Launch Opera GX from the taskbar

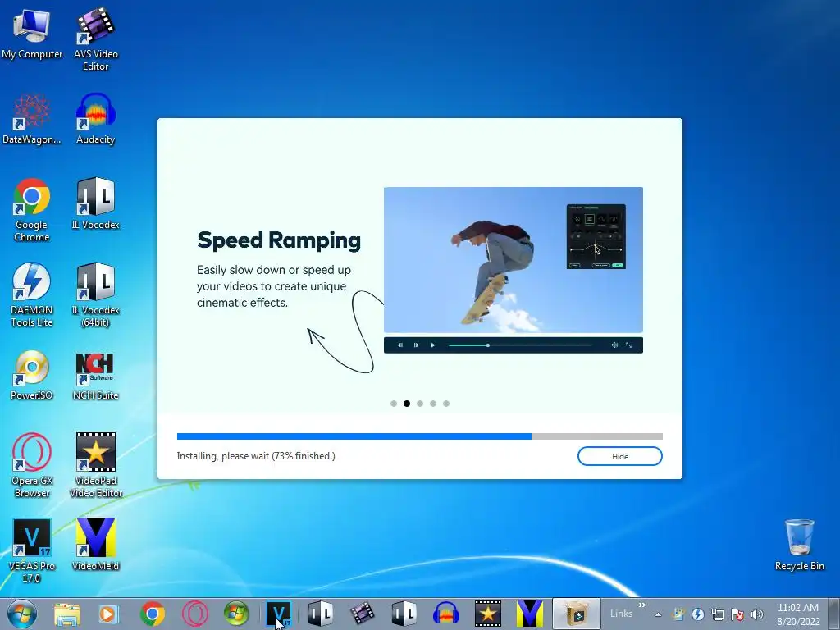[x=194, y=614]
